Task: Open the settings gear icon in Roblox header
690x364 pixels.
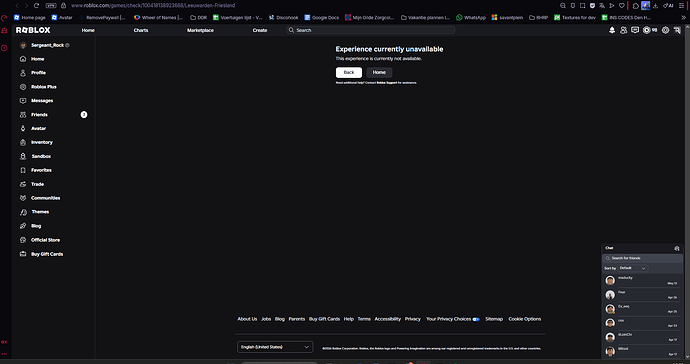Action: click(665, 30)
